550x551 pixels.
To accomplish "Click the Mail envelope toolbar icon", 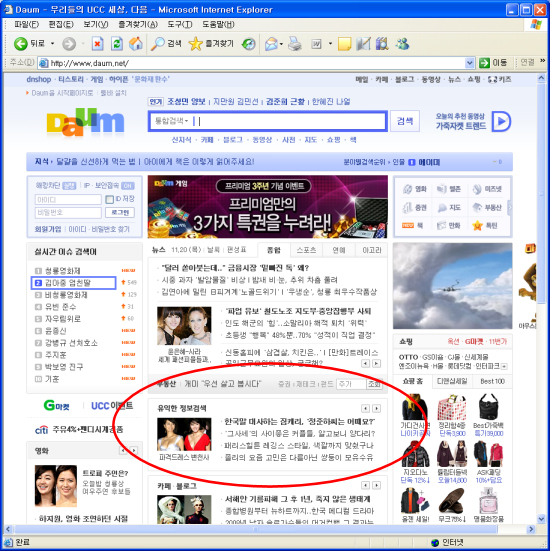I will coord(271,44).
